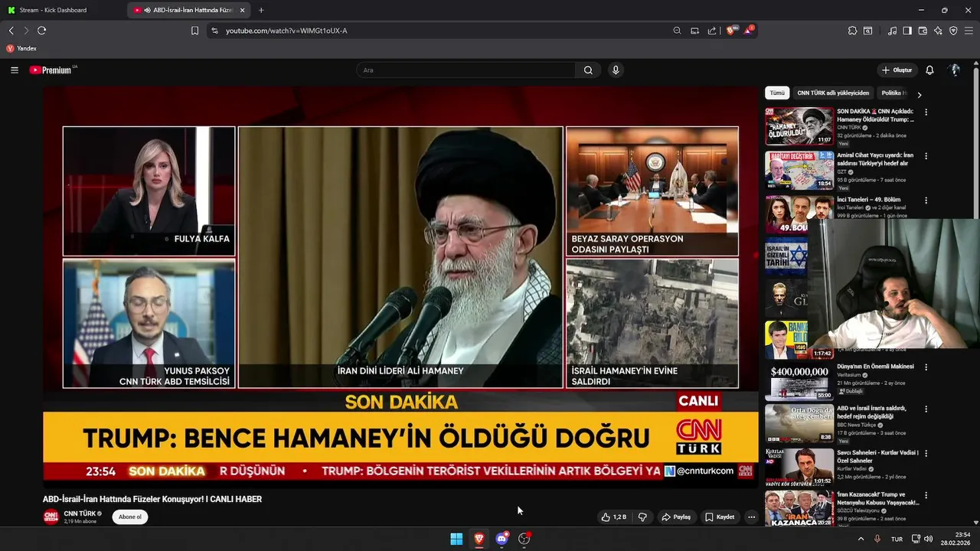Click the Oluştur create button
Image resolution: width=980 pixels, height=551 pixels.
point(897,70)
